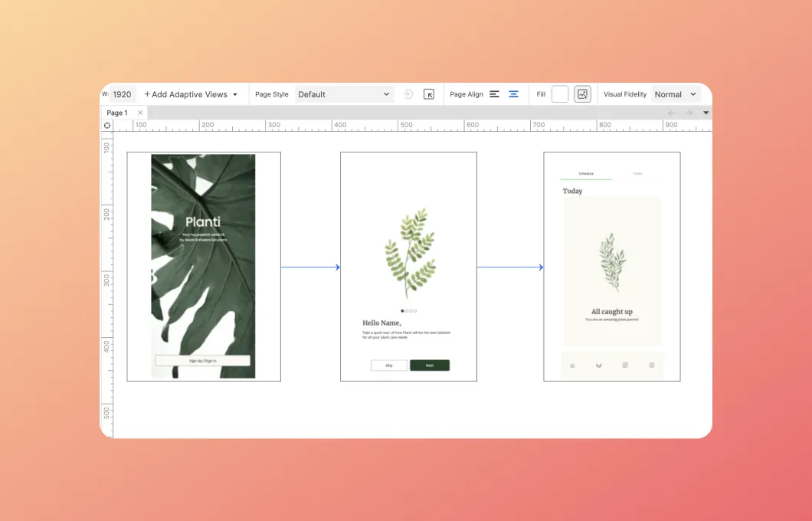812x521 pixels.
Task: Select the Schedule tab in the mockup
Action: pos(586,174)
